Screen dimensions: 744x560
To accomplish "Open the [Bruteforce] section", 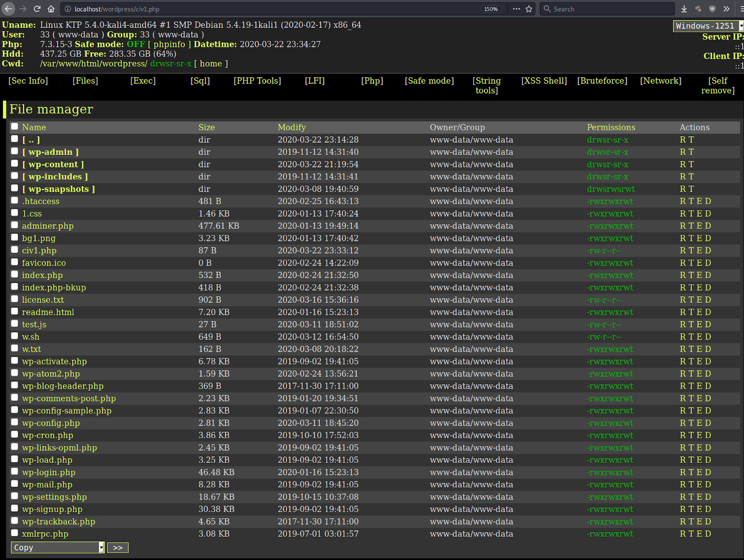I will point(602,80).
